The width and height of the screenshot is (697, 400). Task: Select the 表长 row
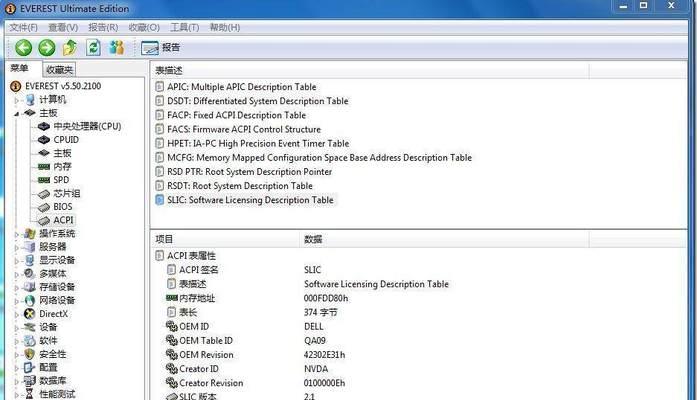(x=188, y=312)
